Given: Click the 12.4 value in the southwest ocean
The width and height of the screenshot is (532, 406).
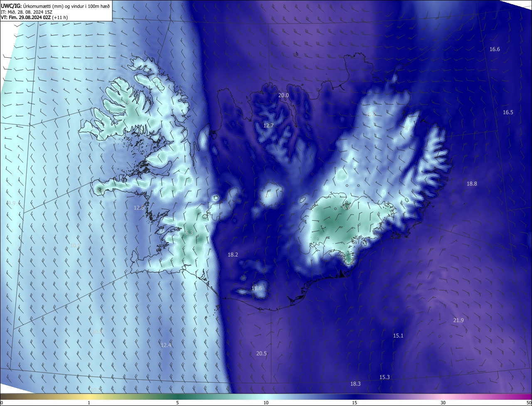Looking at the screenshot, I should [x=166, y=345].
